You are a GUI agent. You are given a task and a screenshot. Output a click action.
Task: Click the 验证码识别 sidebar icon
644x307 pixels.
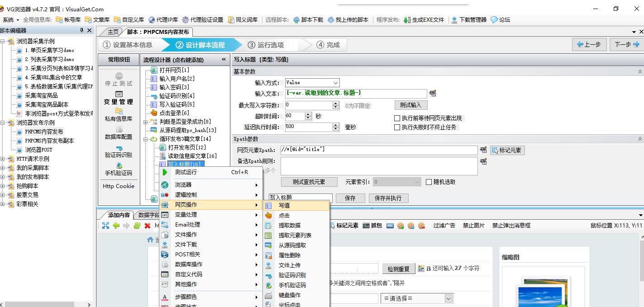(x=119, y=148)
